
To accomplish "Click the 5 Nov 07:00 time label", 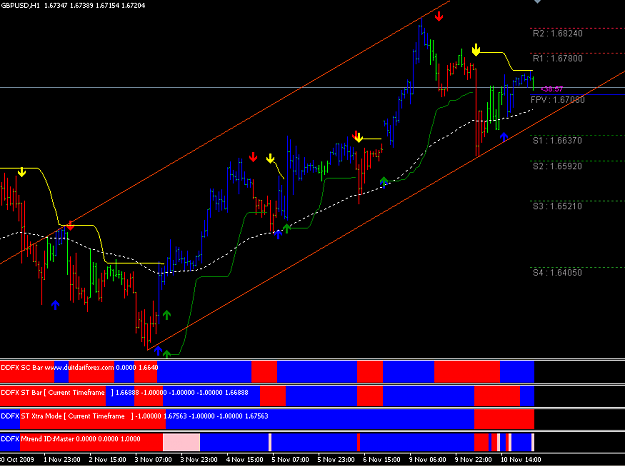I will tap(291, 460).
